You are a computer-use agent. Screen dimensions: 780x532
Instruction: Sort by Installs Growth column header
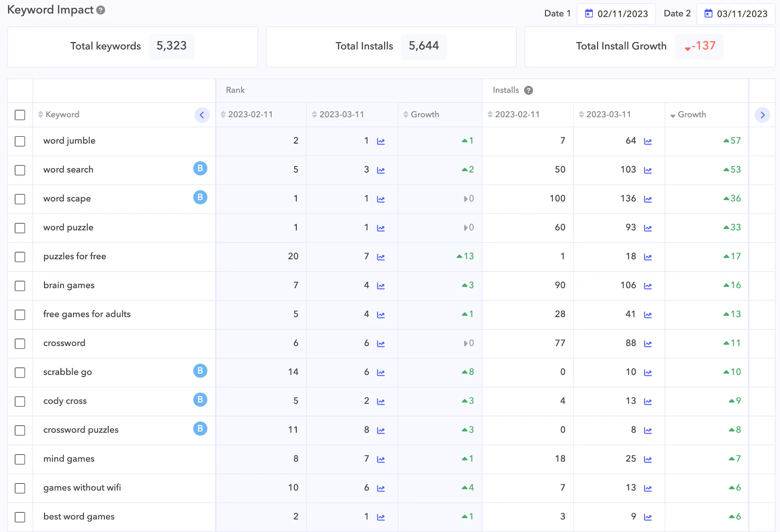coord(691,115)
